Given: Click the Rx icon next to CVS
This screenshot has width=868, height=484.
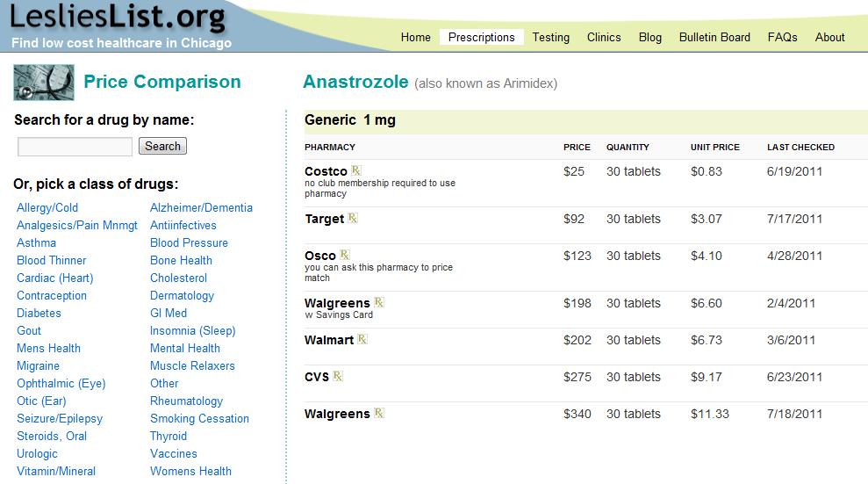Looking at the screenshot, I should click(338, 376).
